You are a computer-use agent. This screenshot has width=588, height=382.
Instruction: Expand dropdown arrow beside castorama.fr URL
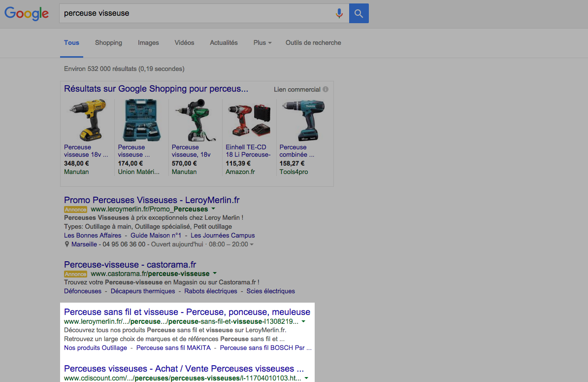(x=215, y=273)
